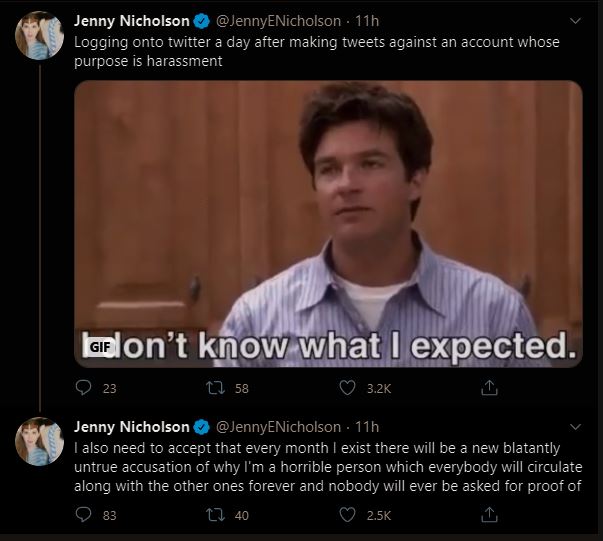The width and height of the screenshot is (603, 541).
Task: Share the second tweet about untrue accusations
Action: pos(490,515)
